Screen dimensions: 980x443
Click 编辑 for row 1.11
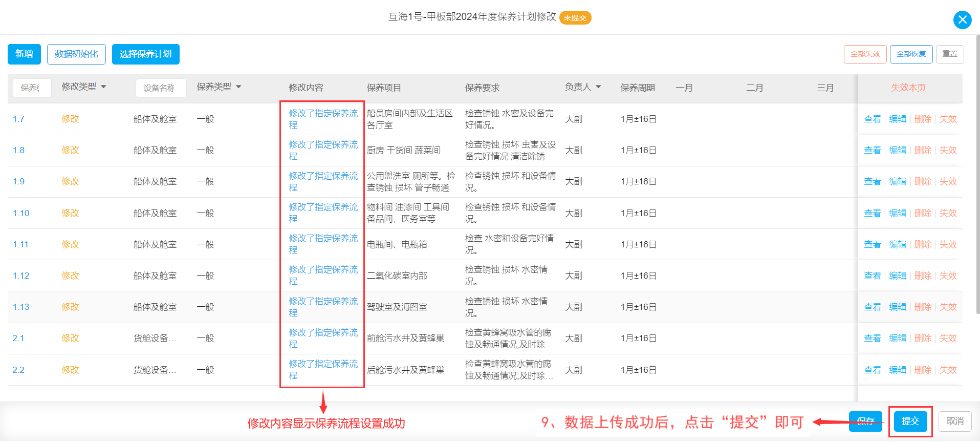898,244
